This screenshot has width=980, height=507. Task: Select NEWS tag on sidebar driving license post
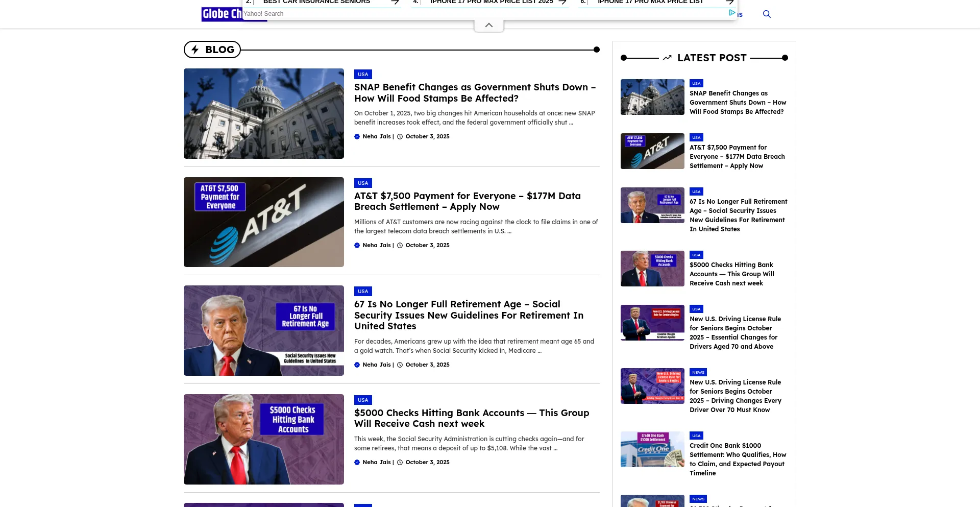698,373
